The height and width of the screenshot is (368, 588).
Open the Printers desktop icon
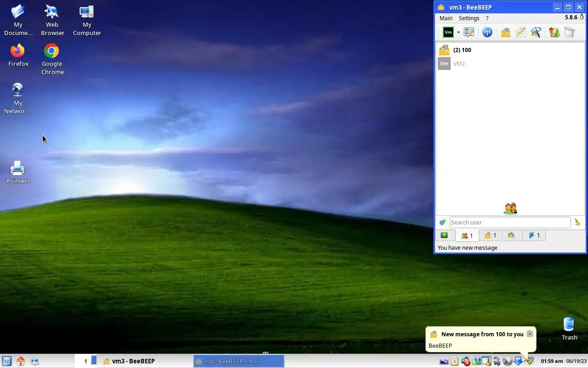click(18, 172)
